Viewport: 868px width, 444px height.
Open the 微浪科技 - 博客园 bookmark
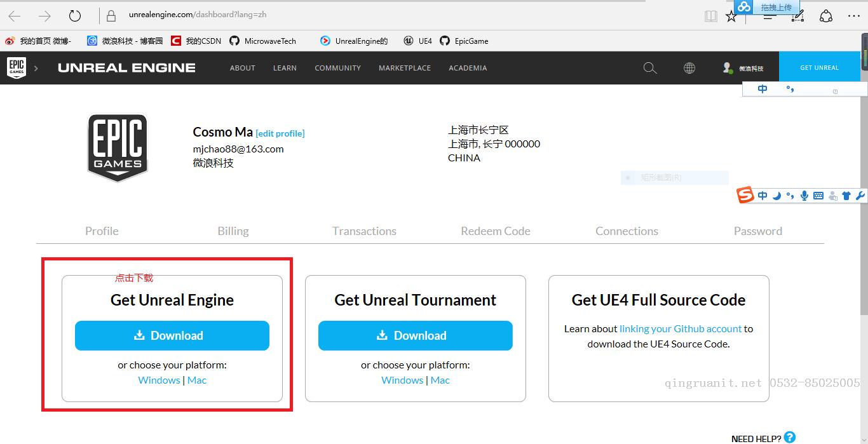tap(125, 41)
